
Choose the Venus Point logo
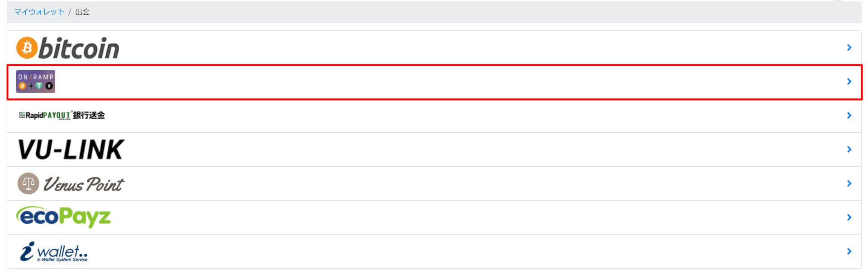(x=71, y=183)
